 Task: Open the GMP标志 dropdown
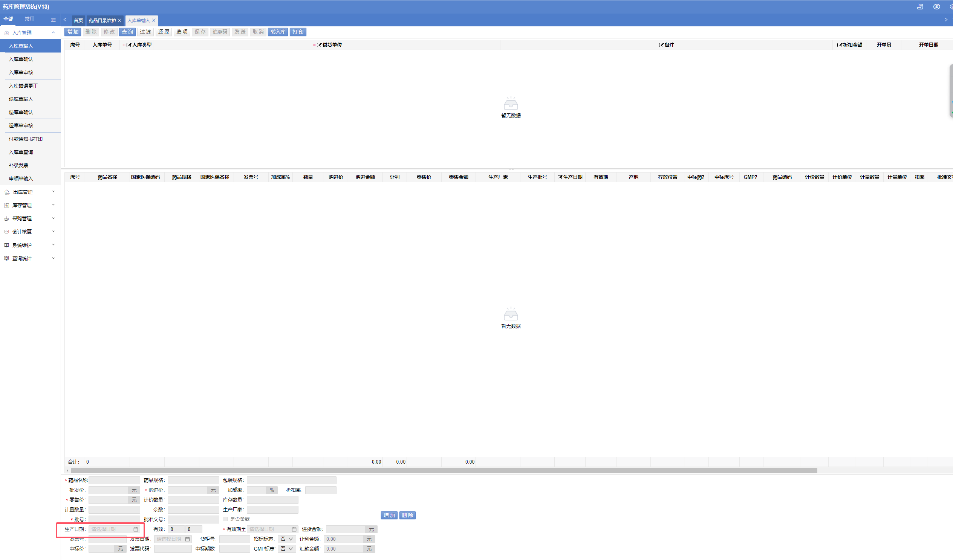click(x=287, y=549)
